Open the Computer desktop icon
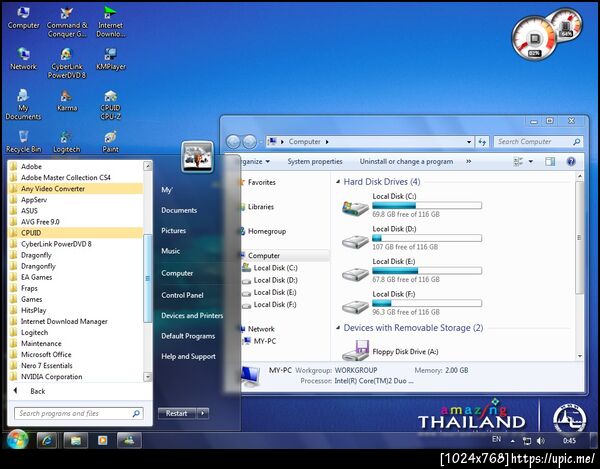This screenshot has height=469, width=600. click(x=23, y=18)
